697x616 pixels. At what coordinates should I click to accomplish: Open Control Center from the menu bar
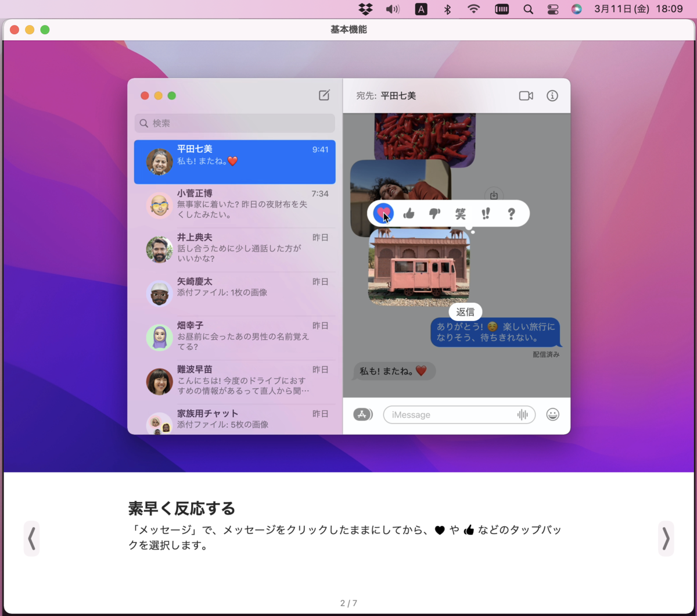click(x=553, y=9)
